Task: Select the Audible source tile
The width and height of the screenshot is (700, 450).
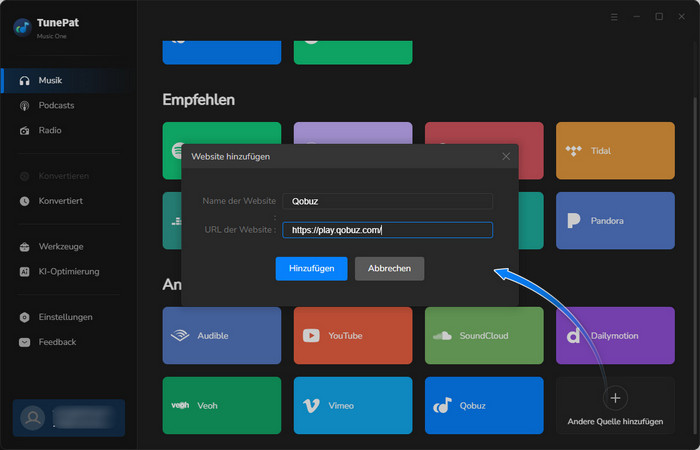Action: click(222, 335)
